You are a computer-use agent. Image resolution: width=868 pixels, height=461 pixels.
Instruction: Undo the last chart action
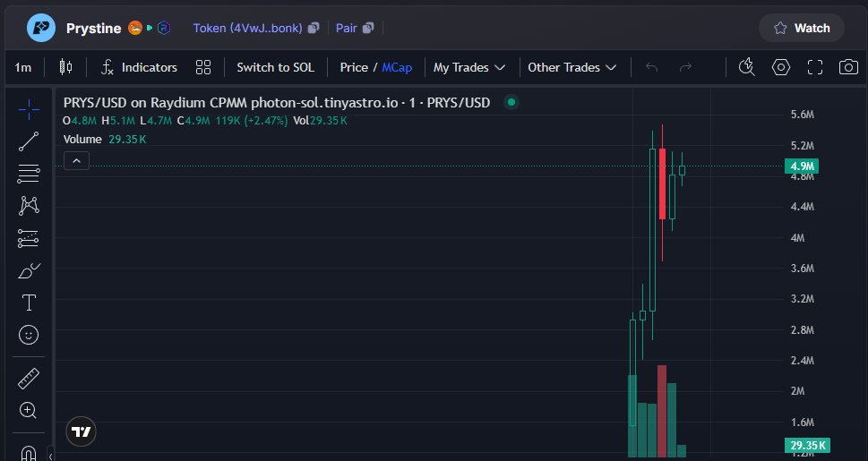[x=652, y=67]
